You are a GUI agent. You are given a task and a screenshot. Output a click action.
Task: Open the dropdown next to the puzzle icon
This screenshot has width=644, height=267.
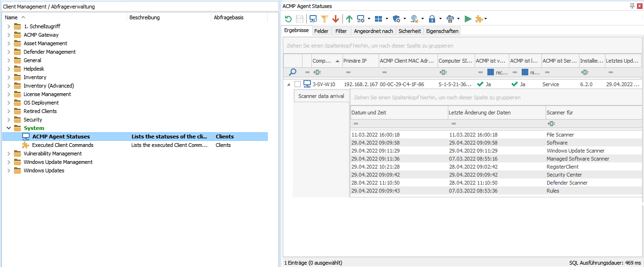(x=486, y=19)
